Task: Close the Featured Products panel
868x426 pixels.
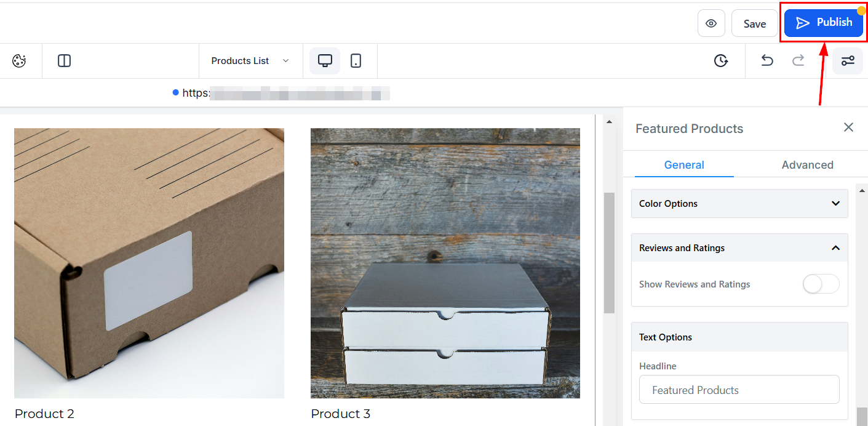Action: tap(848, 127)
